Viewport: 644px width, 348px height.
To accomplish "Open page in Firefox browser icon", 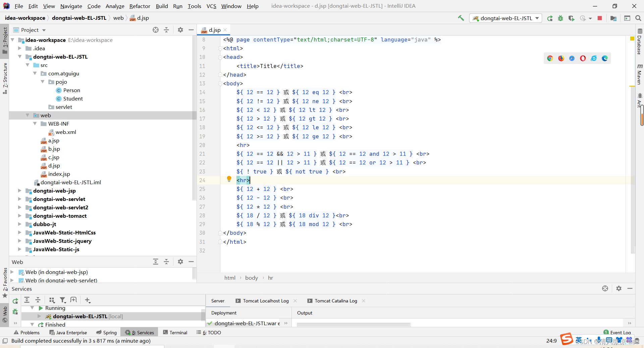I will (561, 58).
